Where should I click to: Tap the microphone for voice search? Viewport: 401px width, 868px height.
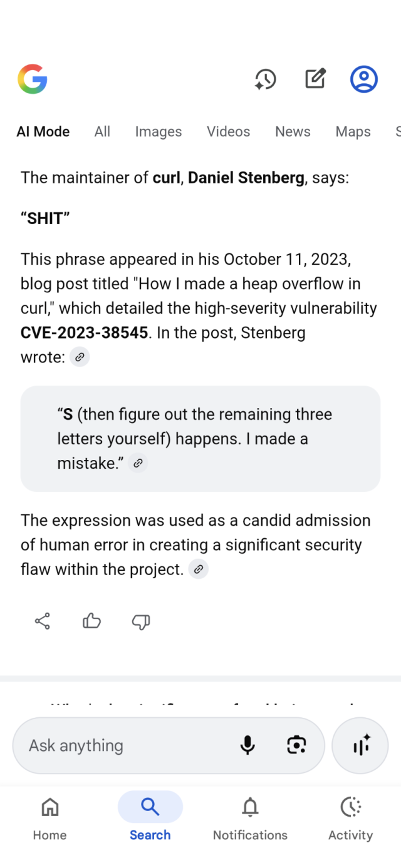click(247, 745)
